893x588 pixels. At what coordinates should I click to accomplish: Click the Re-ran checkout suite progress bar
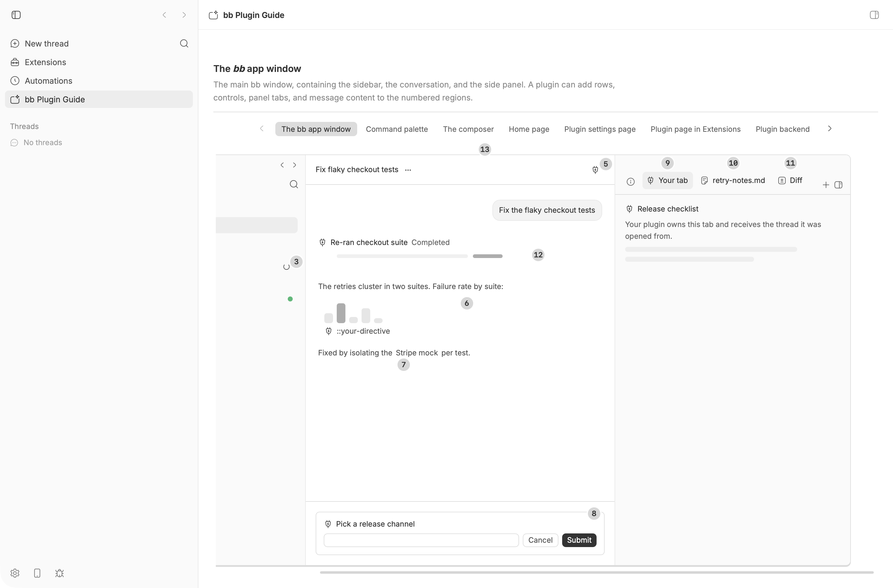(x=420, y=256)
